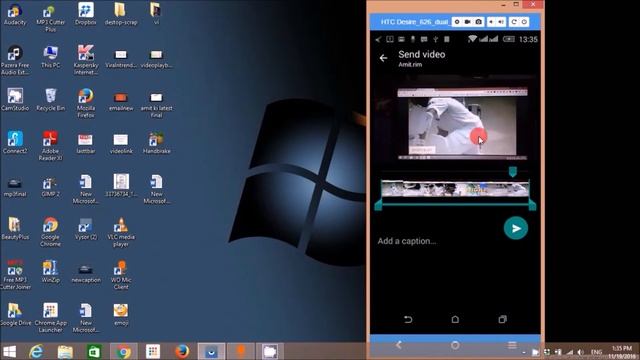Open Firefox from the taskbar

182,351
